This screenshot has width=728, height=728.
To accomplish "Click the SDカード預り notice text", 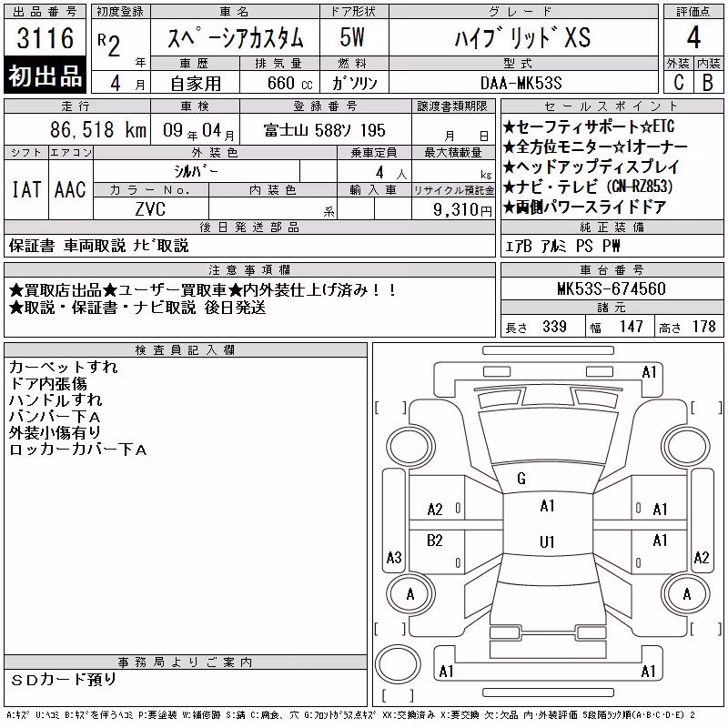I will click(x=64, y=680).
